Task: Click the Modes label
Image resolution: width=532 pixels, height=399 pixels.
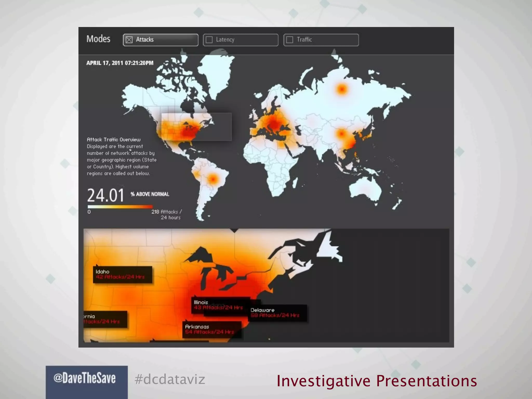Action: pyautogui.click(x=98, y=39)
